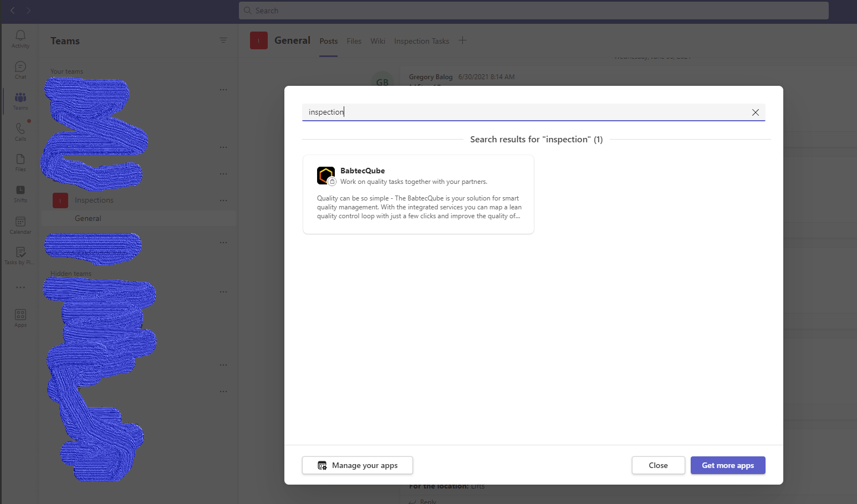This screenshot has width=857, height=504.
Task: Open the Calls section
Action: click(x=21, y=132)
